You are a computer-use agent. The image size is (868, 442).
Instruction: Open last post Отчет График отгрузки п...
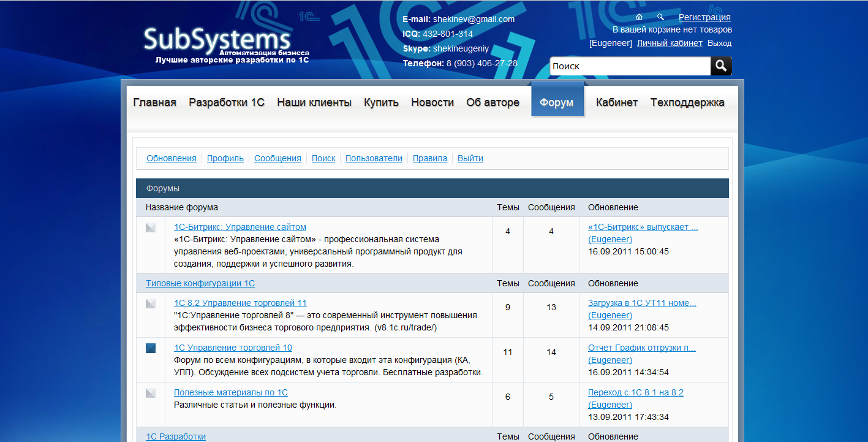pyautogui.click(x=642, y=348)
